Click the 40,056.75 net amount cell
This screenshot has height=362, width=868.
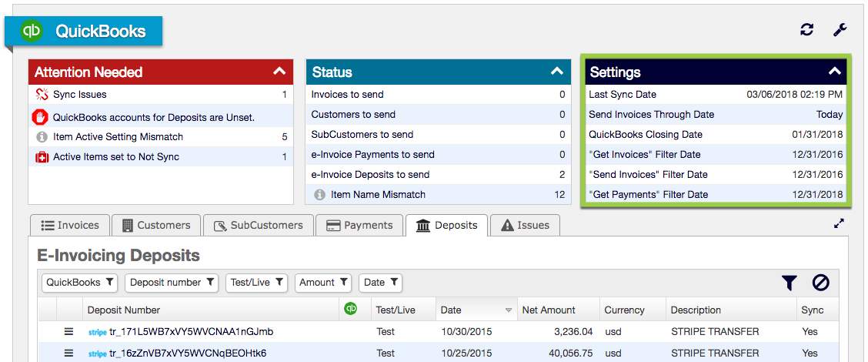[x=559, y=353]
